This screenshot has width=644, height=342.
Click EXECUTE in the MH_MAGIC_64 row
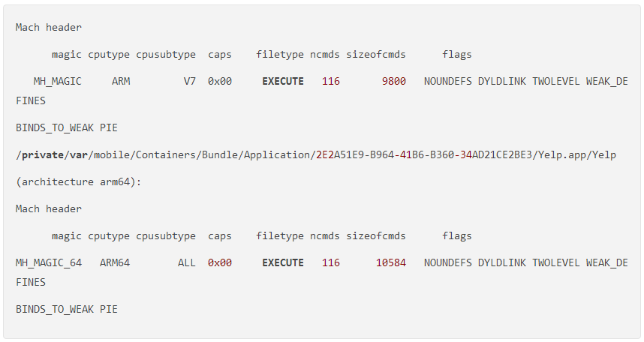283,262
